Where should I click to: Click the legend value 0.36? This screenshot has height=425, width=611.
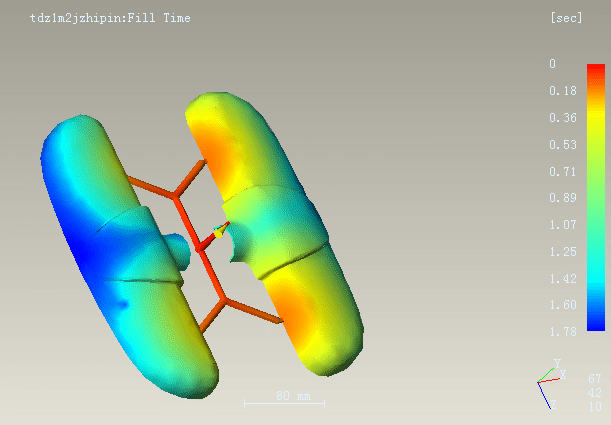(563, 118)
